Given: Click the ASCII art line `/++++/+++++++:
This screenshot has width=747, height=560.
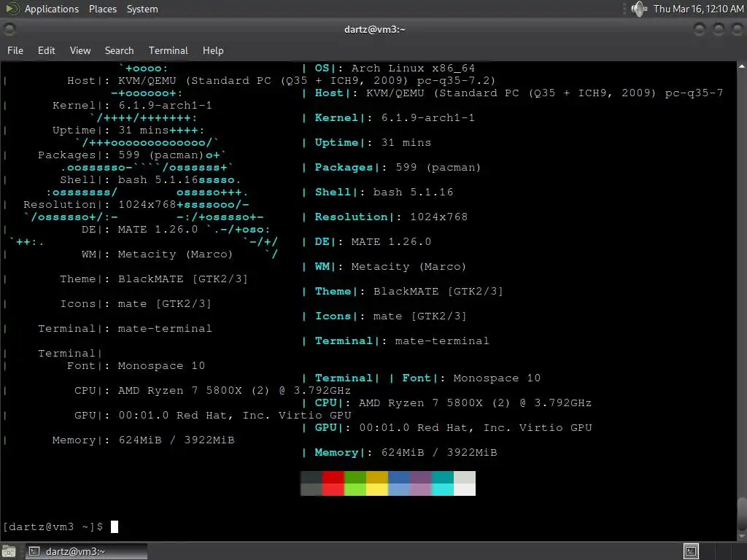Looking at the screenshot, I should tap(144, 117).
